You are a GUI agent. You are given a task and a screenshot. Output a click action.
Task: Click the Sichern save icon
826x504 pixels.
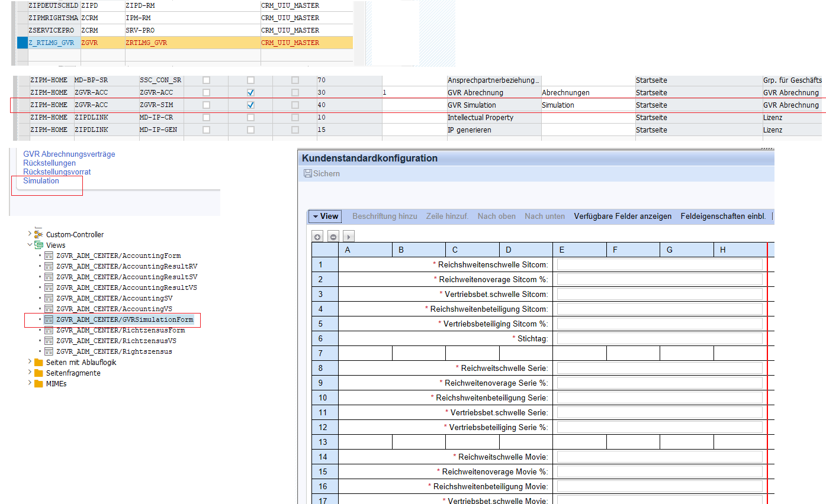coord(307,174)
